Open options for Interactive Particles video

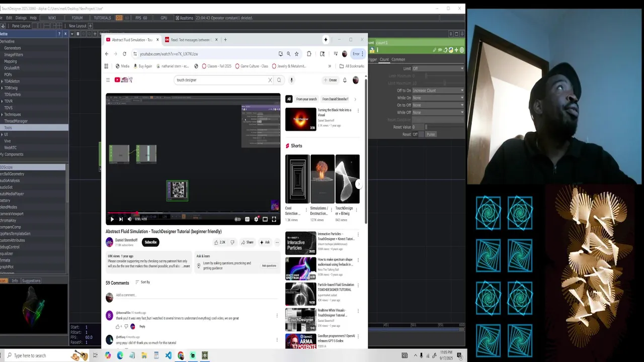coord(358,234)
